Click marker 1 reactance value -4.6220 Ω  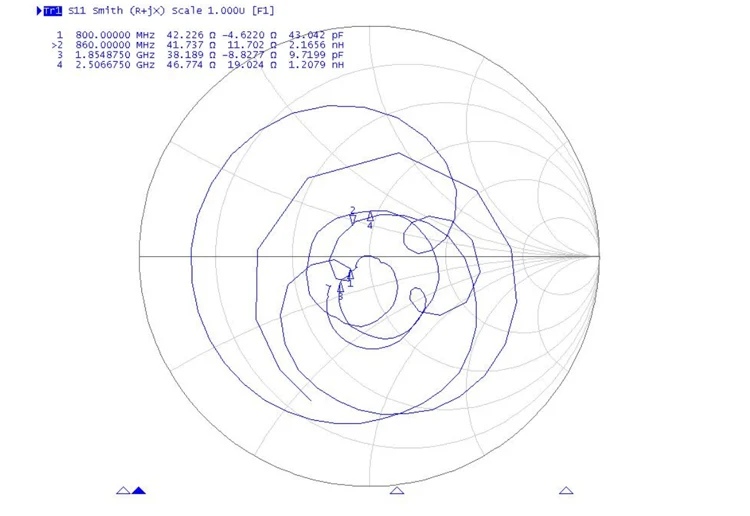point(249,35)
